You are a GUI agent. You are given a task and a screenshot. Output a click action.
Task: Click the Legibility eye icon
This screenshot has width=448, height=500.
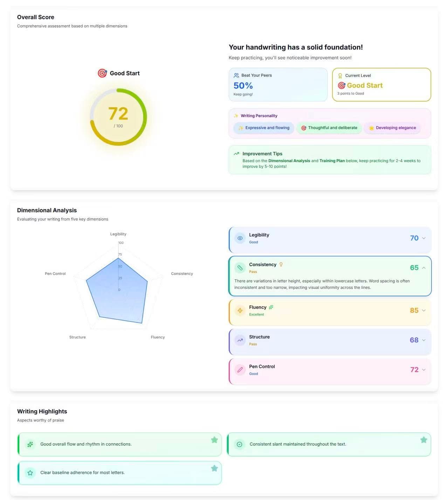(240, 238)
